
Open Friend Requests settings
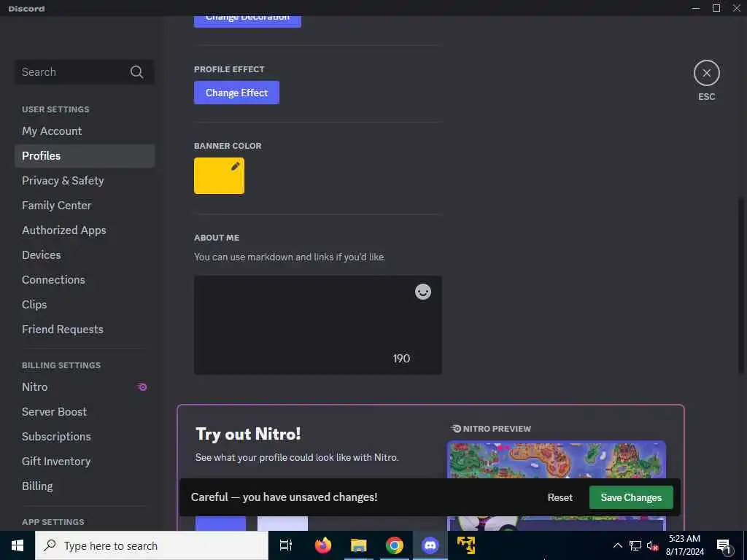tap(85, 329)
